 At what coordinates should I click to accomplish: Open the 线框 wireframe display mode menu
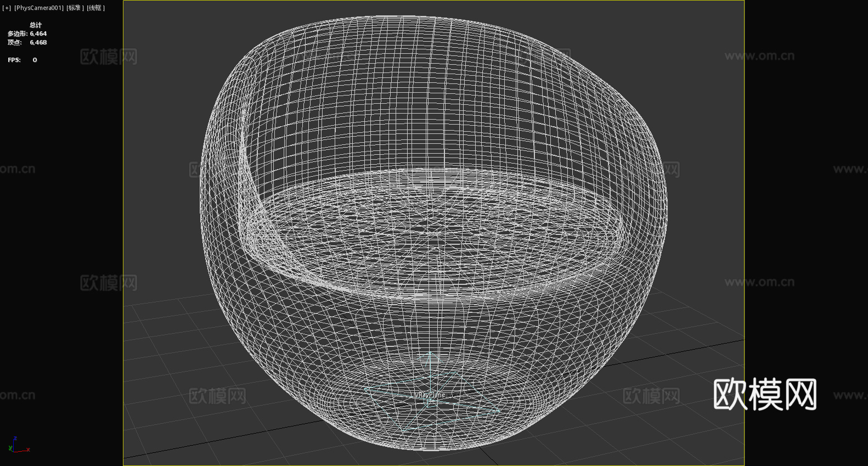[x=95, y=8]
